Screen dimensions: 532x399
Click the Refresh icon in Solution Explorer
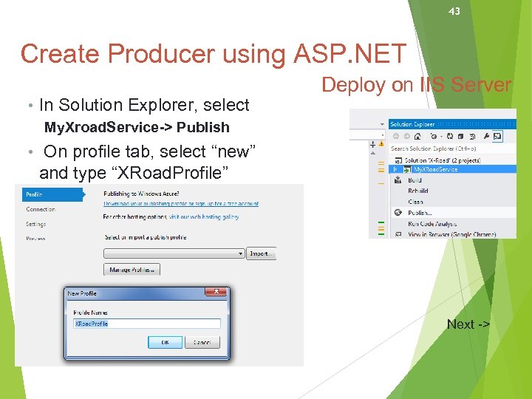pyautogui.click(x=450, y=137)
